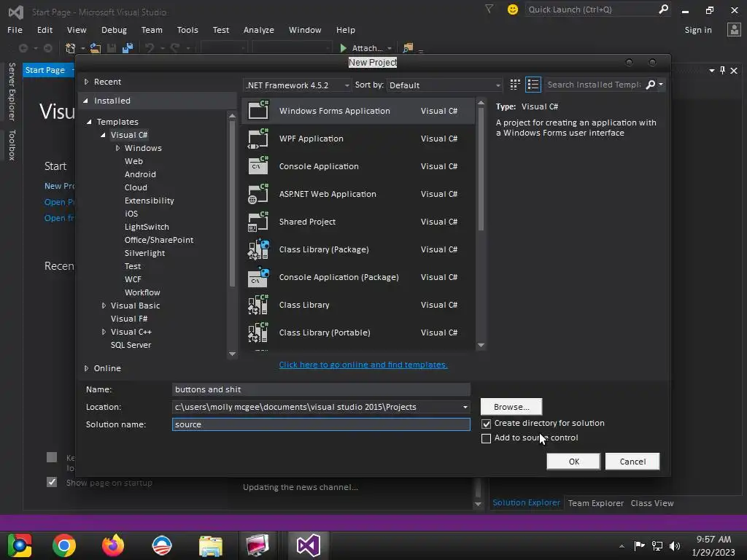Click the Quick Launch search icon
Viewport: 747px width, 560px height.
[x=663, y=9]
